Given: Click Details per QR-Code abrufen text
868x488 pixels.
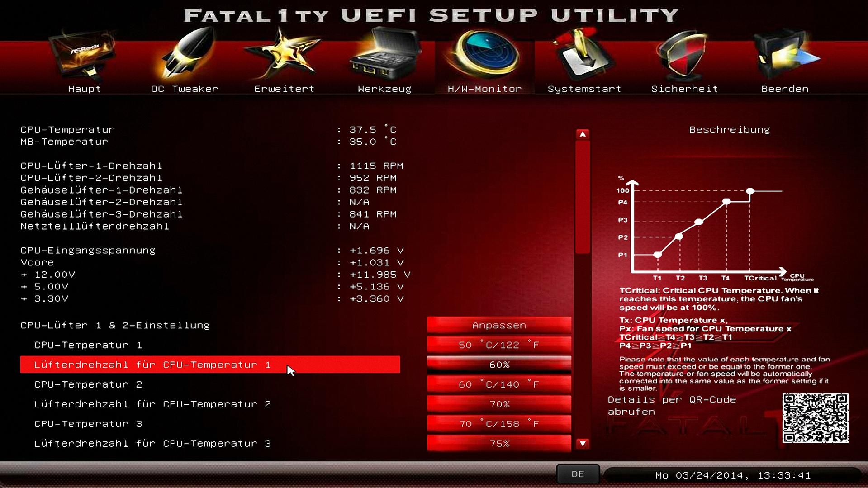Looking at the screenshot, I should (672, 406).
